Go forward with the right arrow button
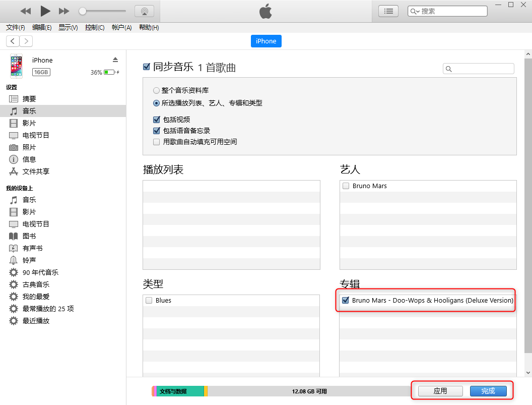This screenshot has width=532, height=405. pyautogui.click(x=26, y=41)
